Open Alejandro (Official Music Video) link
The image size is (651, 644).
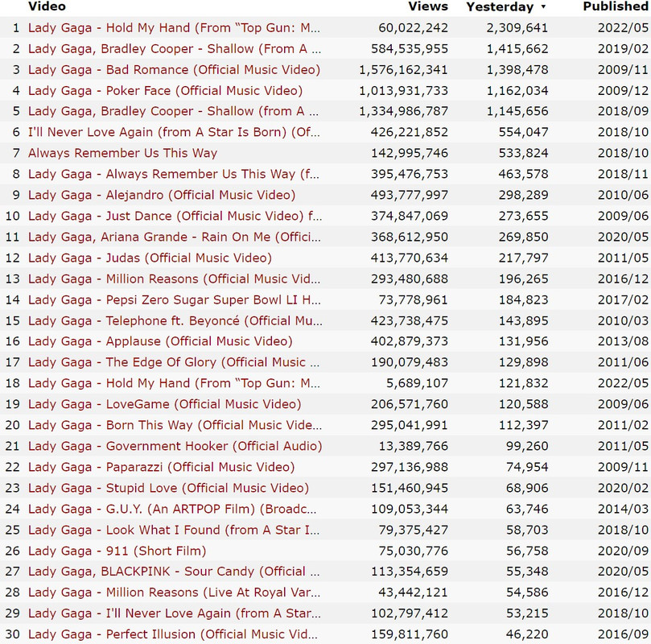(162, 195)
